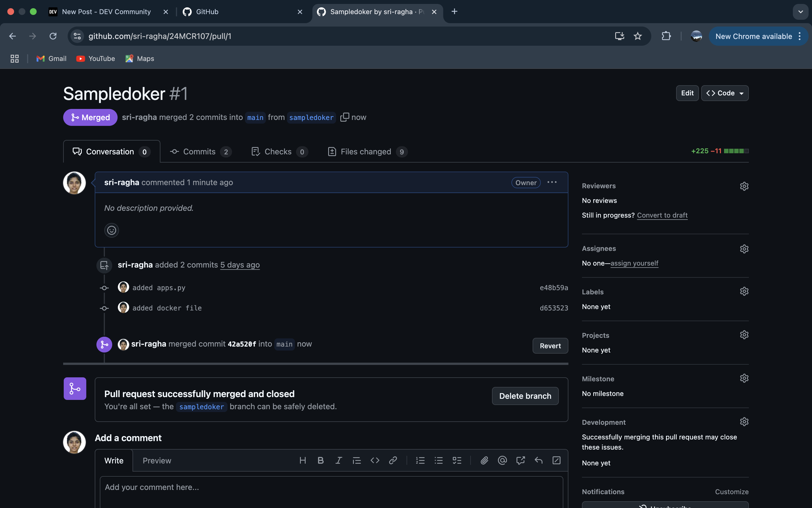Viewport: 812px width, 508px height.
Task: Click the address bar URL
Action: (x=160, y=36)
